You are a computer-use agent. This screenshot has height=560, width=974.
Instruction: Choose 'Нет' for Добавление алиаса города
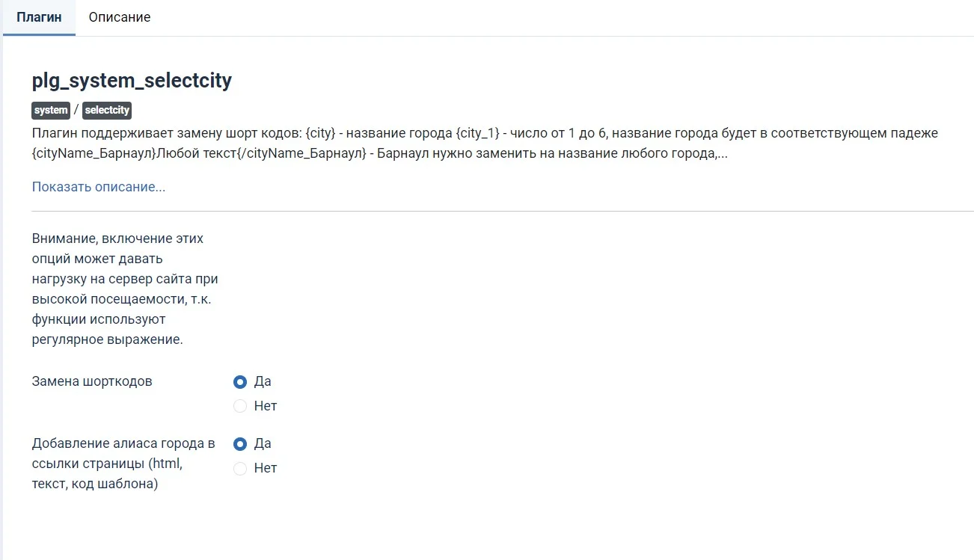[x=240, y=469]
